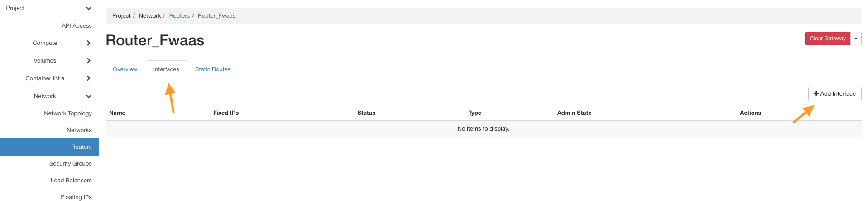Navigate to Load Balancers
This screenshot has width=868, height=201.
[x=71, y=181]
